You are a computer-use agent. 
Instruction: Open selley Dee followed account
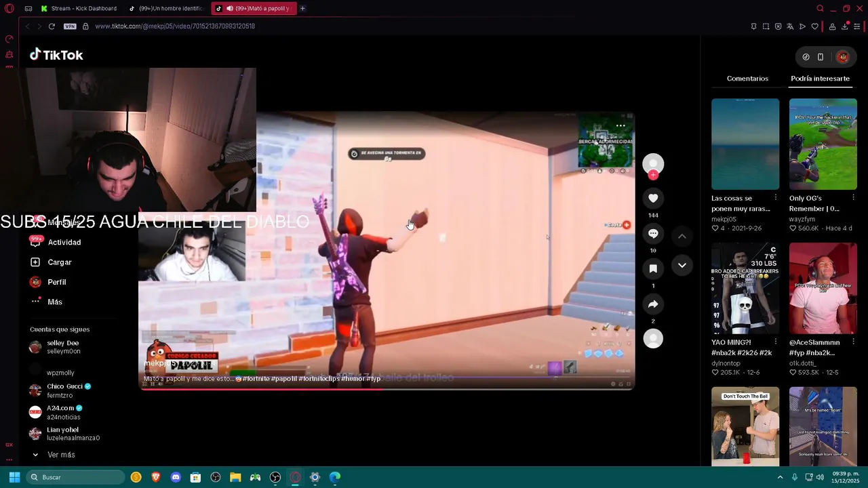[x=55, y=347]
